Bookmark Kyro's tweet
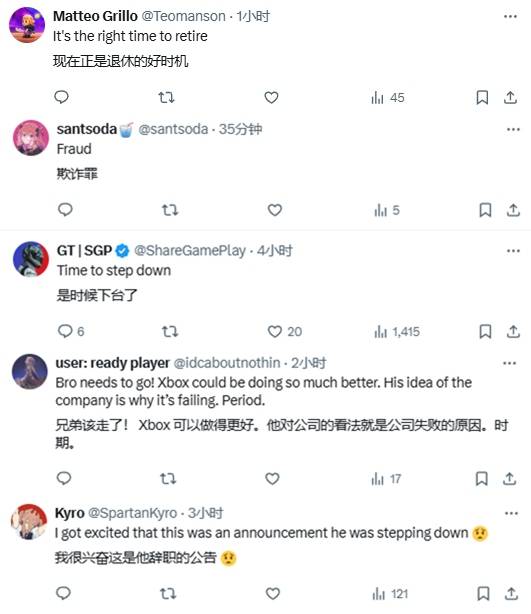The height and width of the screenshot is (614, 531). (483, 594)
